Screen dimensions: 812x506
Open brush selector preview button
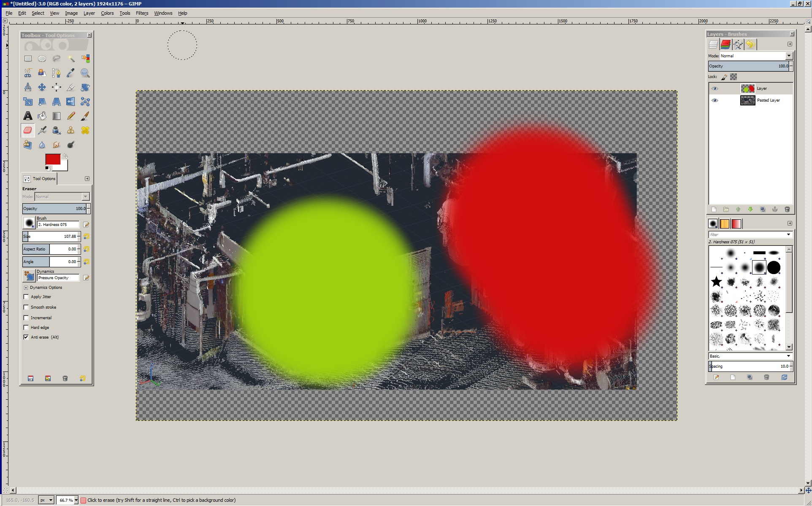[29, 222]
